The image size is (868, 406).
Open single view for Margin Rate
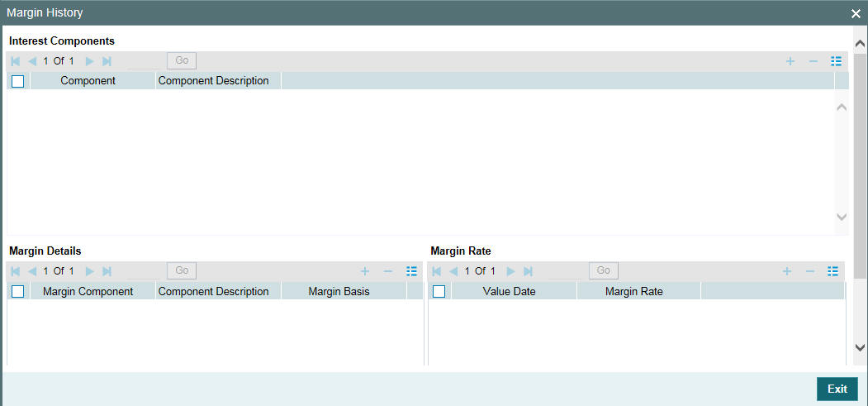833,271
